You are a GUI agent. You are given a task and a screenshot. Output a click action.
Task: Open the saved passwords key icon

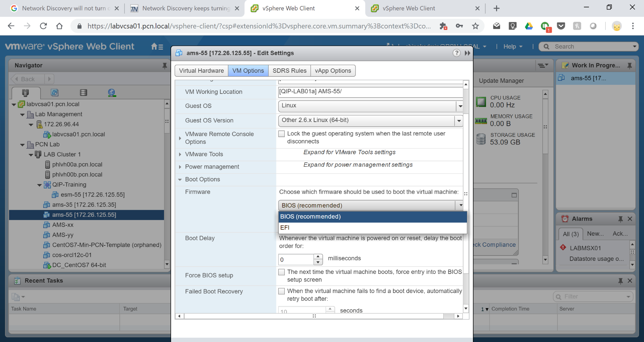coord(459,26)
